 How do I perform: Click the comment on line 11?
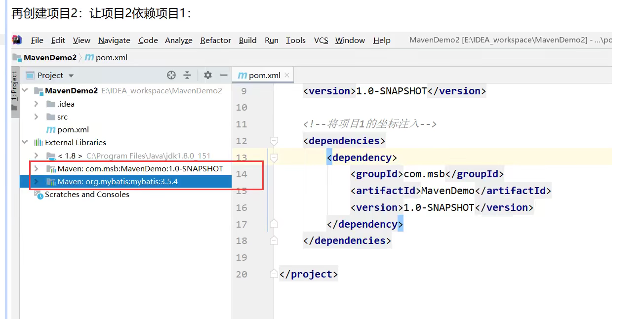pyautogui.click(x=370, y=124)
